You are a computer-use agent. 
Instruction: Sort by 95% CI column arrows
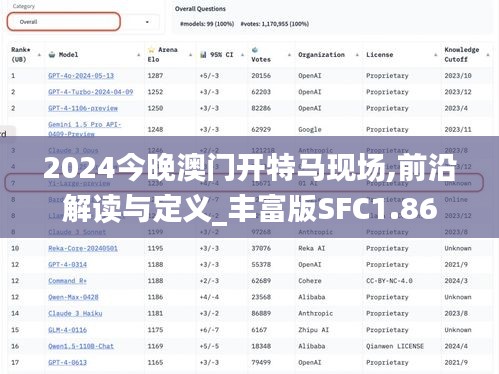[x=242, y=55]
